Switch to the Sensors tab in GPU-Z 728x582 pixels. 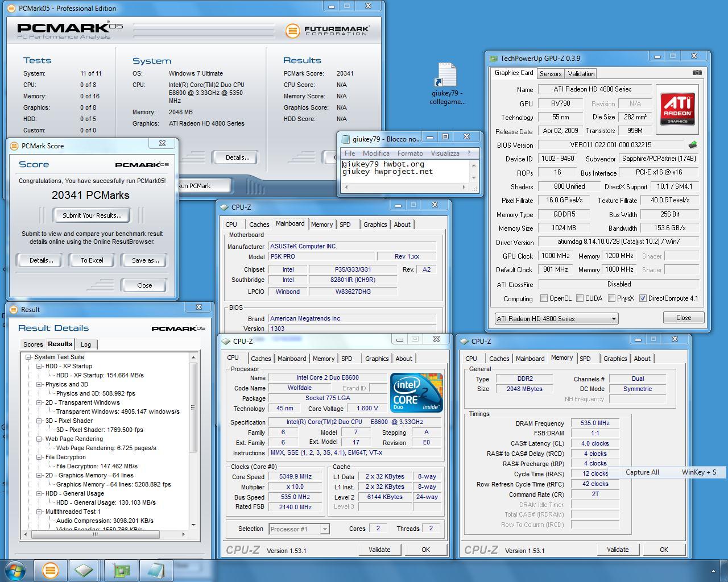coord(551,73)
